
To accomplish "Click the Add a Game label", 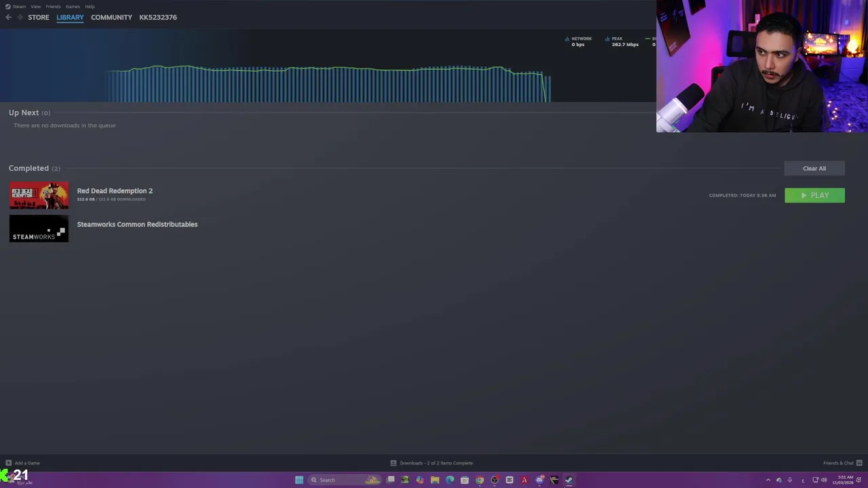I will (x=27, y=463).
